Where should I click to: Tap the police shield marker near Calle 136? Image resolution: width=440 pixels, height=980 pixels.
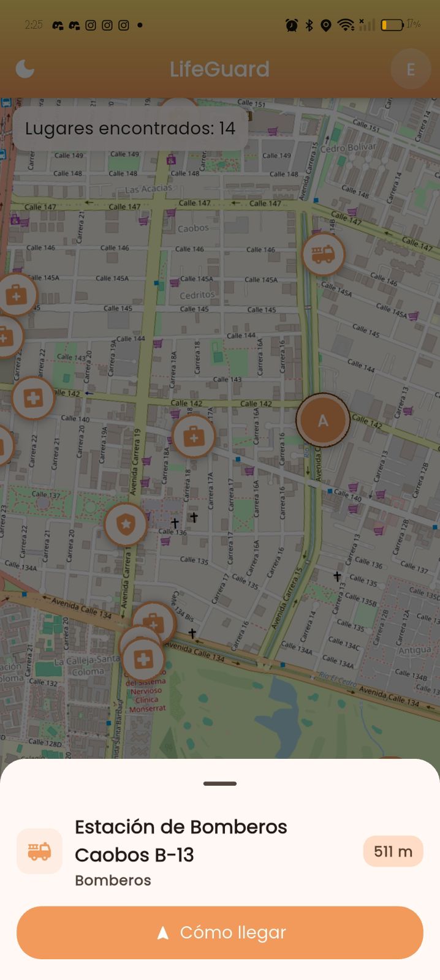pyautogui.click(x=126, y=525)
